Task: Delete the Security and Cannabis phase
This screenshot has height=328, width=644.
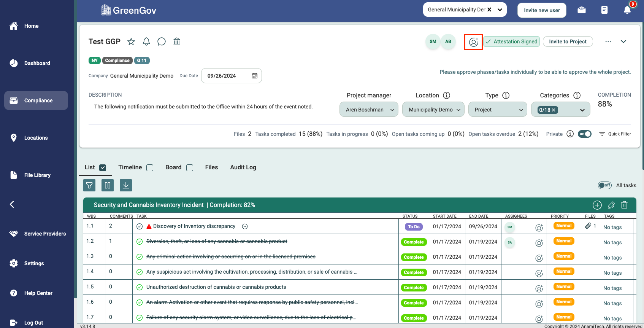Action: [624, 205]
